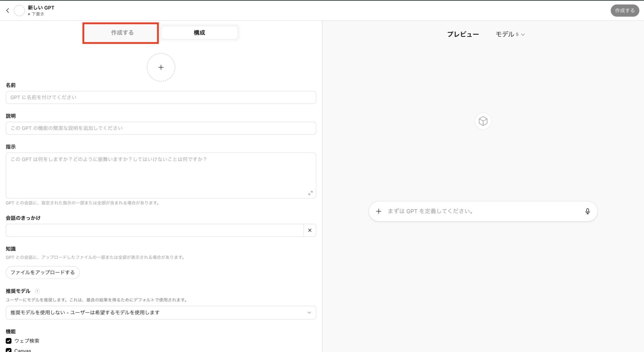Click ファイルをアップロードする to add knowledge files

pyautogui.click(x=42, y=272)
